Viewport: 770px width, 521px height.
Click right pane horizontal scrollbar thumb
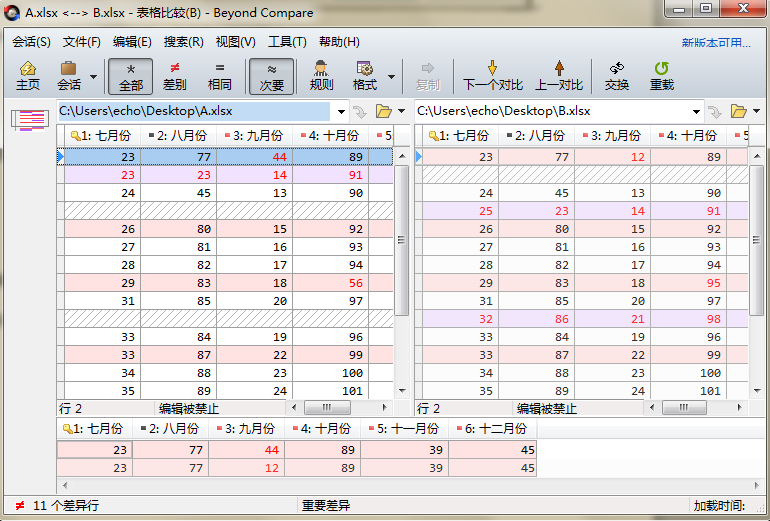(684, 408)
